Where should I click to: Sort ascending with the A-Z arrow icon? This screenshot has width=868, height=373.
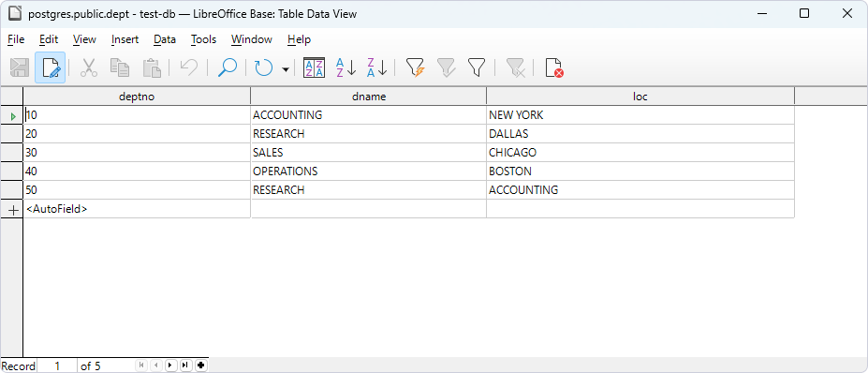tap(346, 67)
